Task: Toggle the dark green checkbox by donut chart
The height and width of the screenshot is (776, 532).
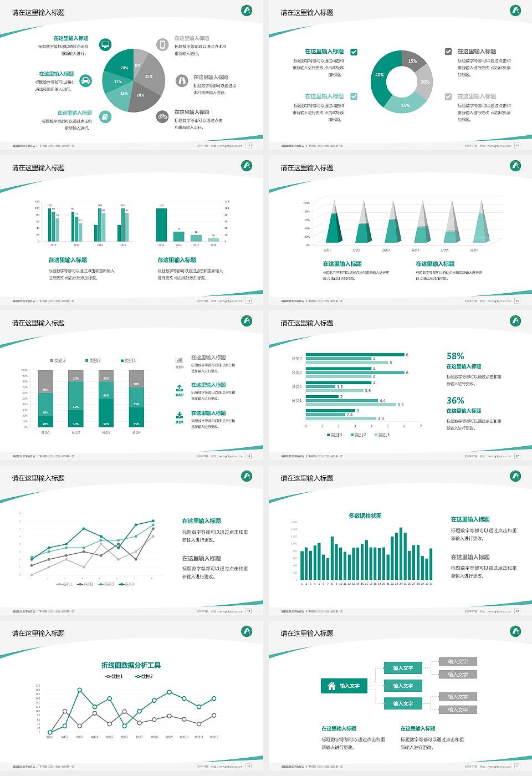Action: (x=354, y=52)
